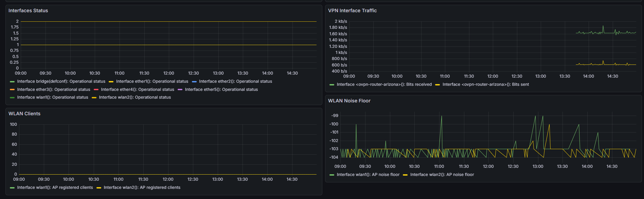
Task: Click the traffic spike on VPN Bits received
Action: click(x=603, y=26)
